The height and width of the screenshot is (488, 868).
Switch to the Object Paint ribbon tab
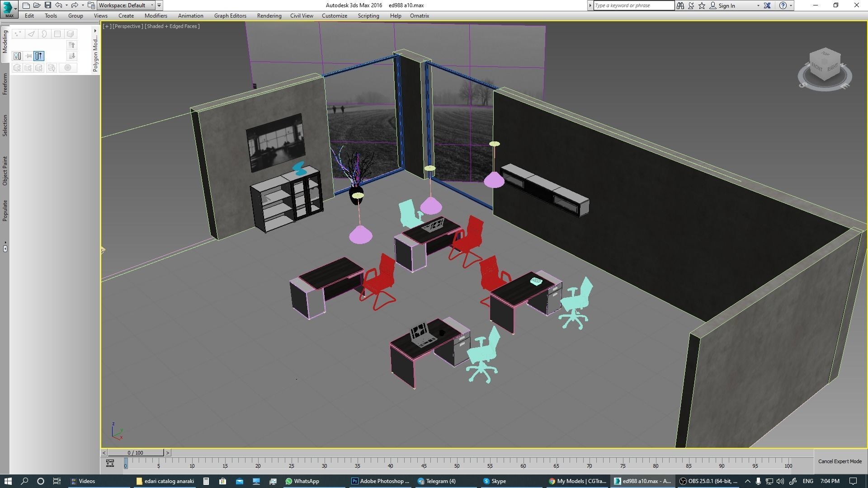[x=5, y=170]
